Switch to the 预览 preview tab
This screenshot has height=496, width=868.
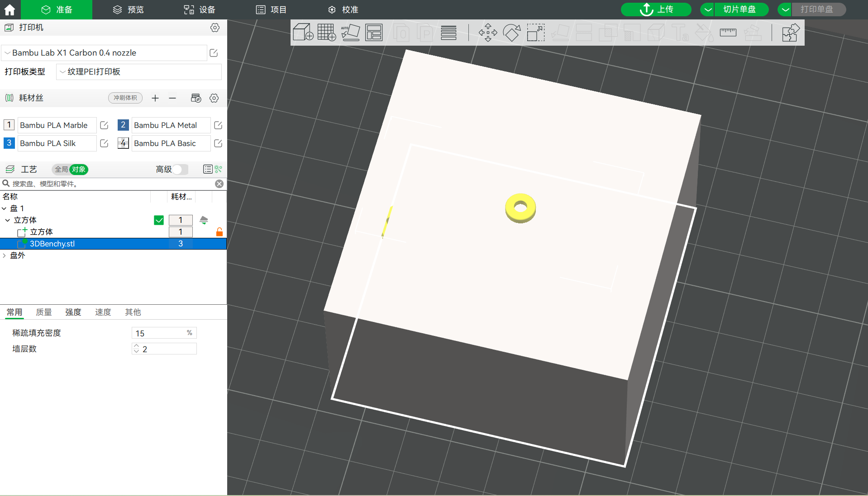tap(128, 9)
